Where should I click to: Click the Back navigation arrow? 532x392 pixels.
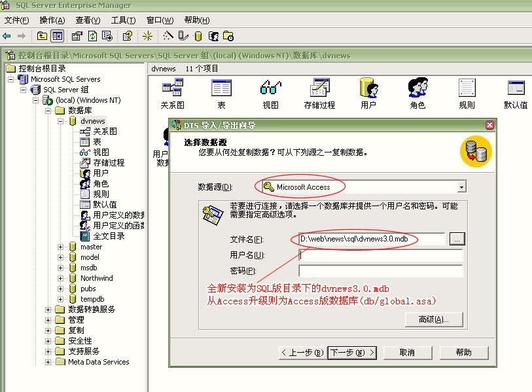point(6,36)
